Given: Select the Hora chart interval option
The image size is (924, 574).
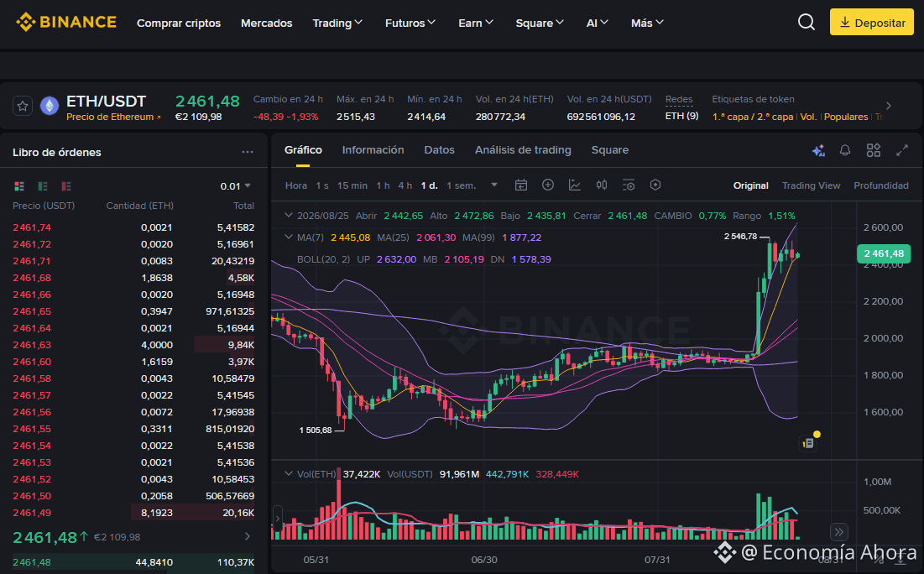Looking at the screenshot, I should pyautogui.click(x=295, y=185).
